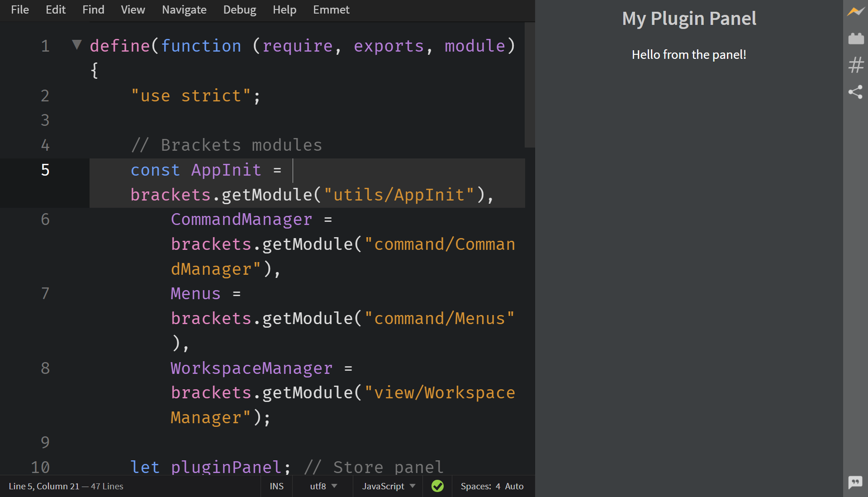Screen dimensions: 868x497
Task: Click the editor vertical scrollbar thumb
Action: tap(529, 85)
